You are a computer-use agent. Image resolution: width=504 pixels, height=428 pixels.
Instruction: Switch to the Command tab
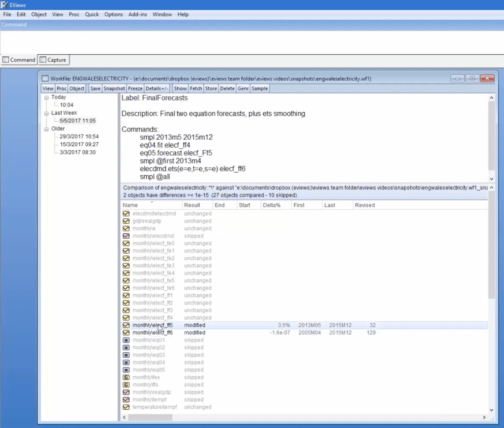pos(19,60)
